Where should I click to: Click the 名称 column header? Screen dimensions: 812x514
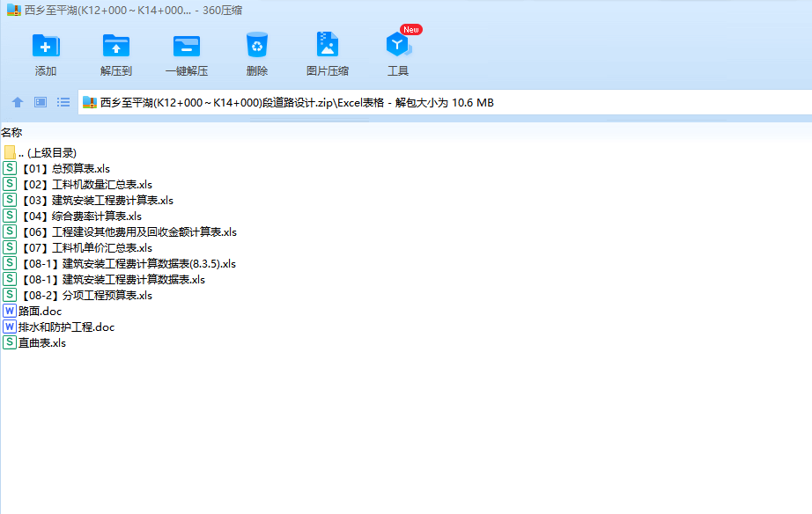click(x=12, y=133)
